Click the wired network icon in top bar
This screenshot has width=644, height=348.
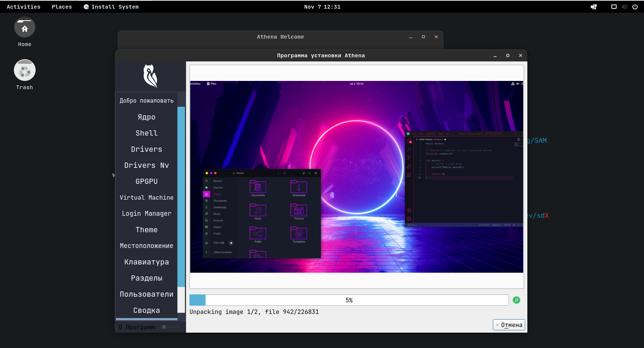614,7
